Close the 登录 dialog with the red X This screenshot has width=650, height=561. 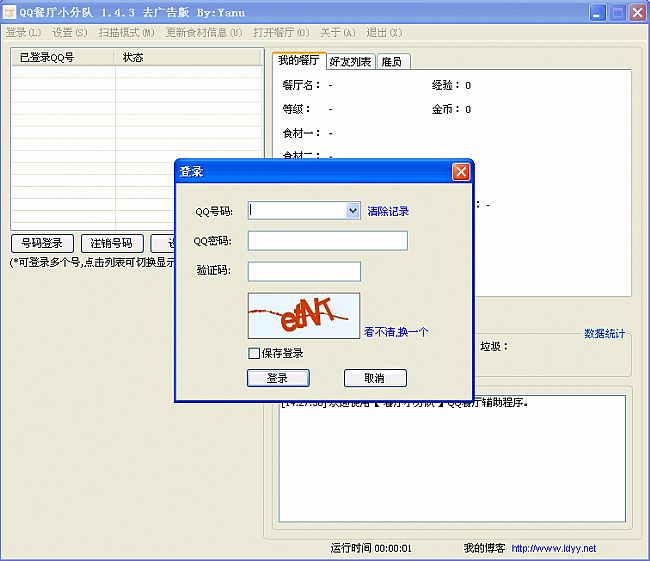click(x=461, y=172)
